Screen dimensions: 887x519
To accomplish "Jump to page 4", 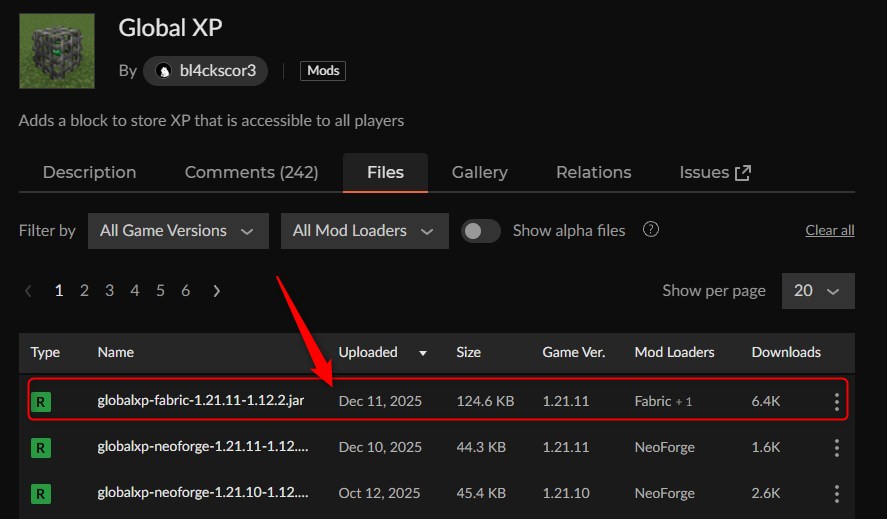I will [135, 291].
